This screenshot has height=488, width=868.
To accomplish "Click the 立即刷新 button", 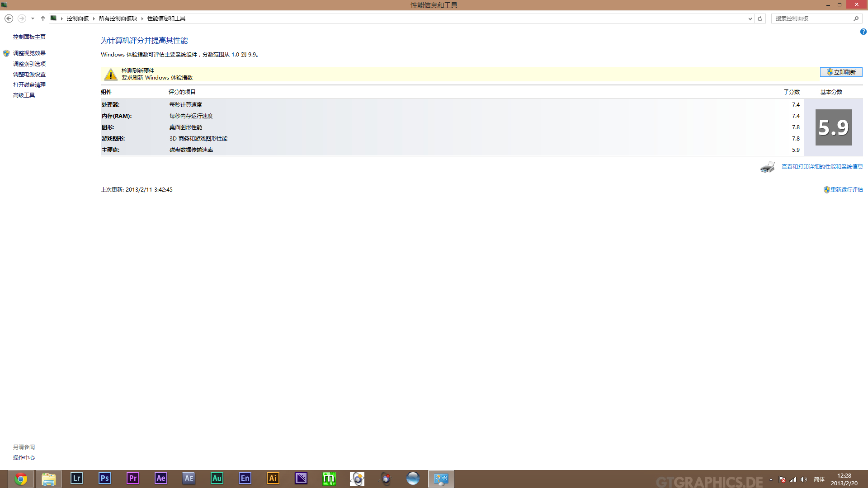I will point(841,72).
